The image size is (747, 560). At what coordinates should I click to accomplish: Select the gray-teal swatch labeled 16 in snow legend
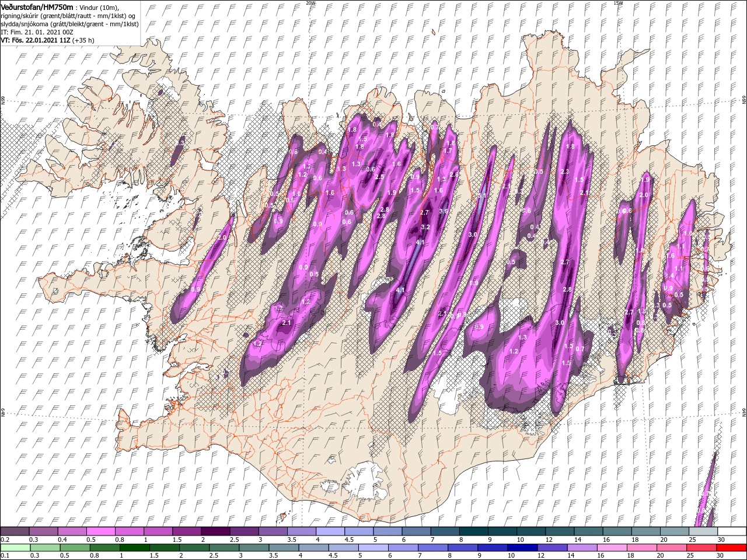[x=617, y=531]
